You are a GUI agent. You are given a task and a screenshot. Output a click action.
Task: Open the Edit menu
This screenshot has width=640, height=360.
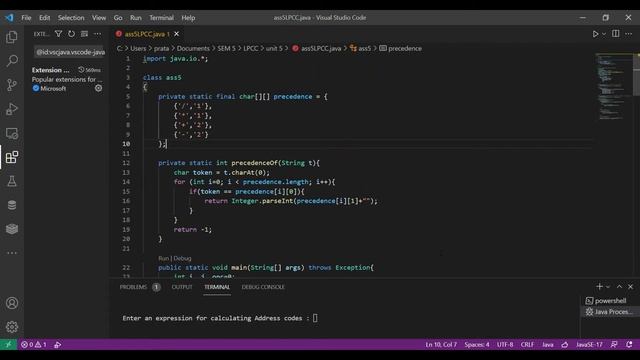(44, 18)
